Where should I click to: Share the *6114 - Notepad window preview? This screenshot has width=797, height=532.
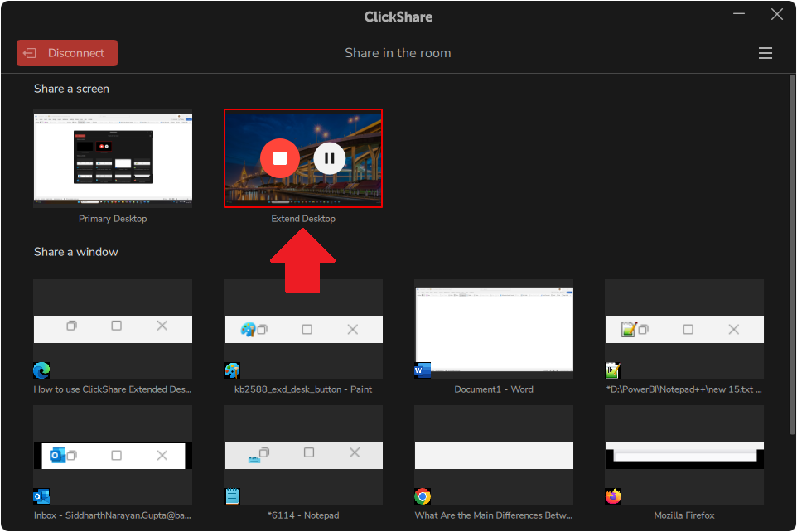coord(303,455)
